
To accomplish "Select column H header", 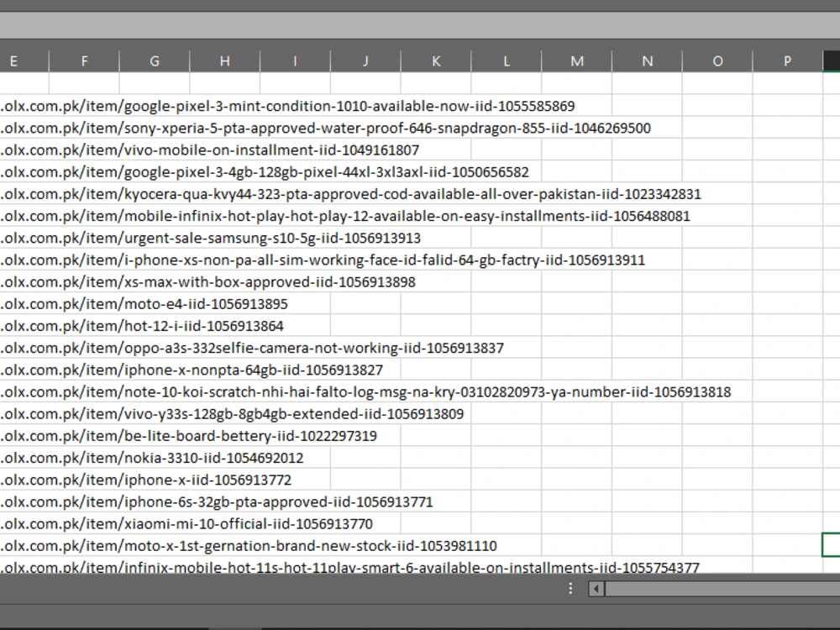I will [225, 61].
